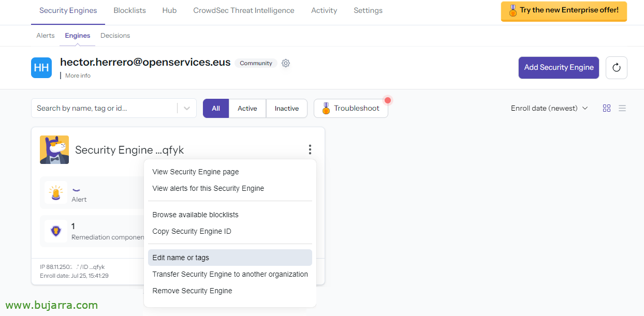Click the remediation component shield icon
The image size is (644, 316).
(x=56, y=231)
